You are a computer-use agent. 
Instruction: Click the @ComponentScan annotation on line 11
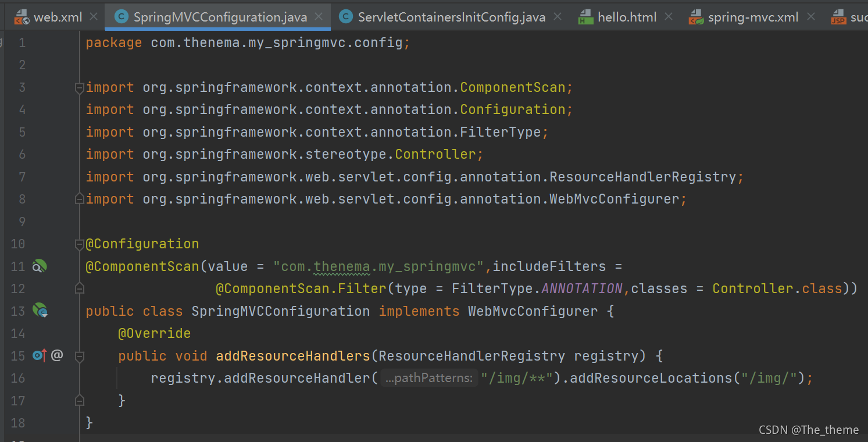[x=142, y=266]
